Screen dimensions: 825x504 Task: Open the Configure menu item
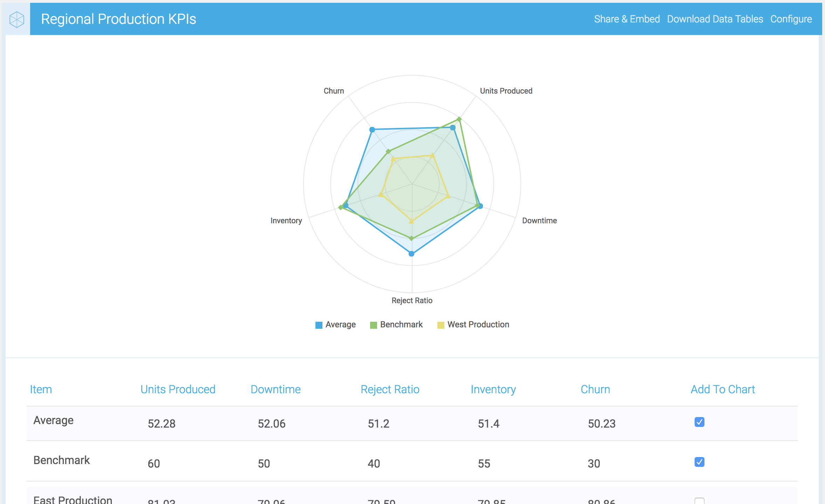pyautogui.click(x=791, y=19)
